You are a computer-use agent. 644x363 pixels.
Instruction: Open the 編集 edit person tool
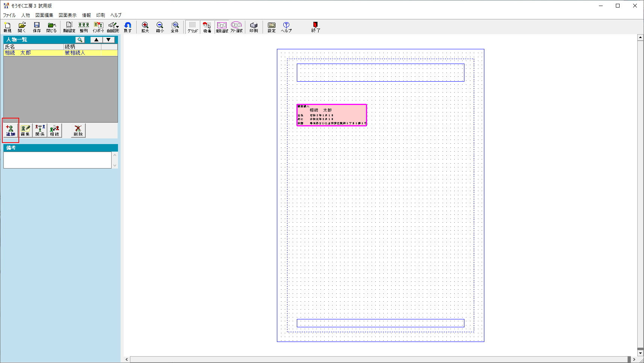point(25,131)
